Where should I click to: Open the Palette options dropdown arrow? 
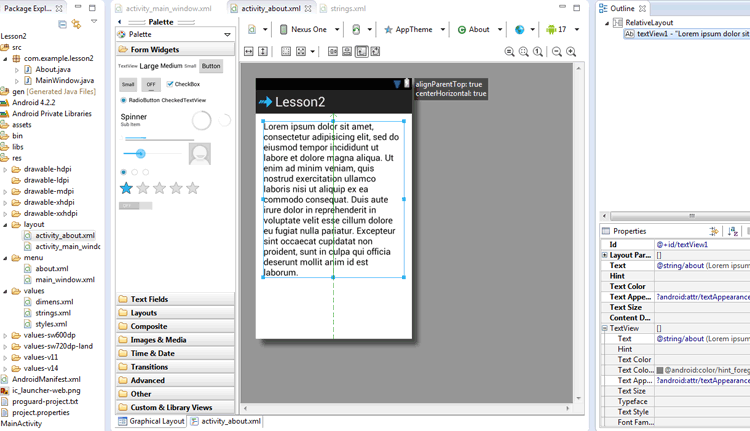click(227, 34)
